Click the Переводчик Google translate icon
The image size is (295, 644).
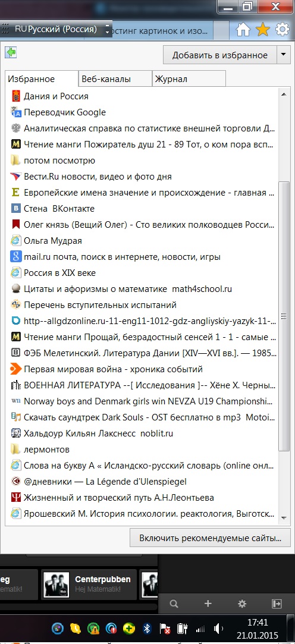click(15, 112)
